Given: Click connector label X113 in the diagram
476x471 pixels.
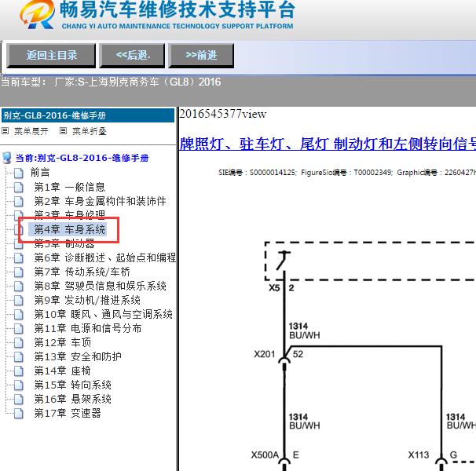Looking at the screenshot, I should 419,455.
